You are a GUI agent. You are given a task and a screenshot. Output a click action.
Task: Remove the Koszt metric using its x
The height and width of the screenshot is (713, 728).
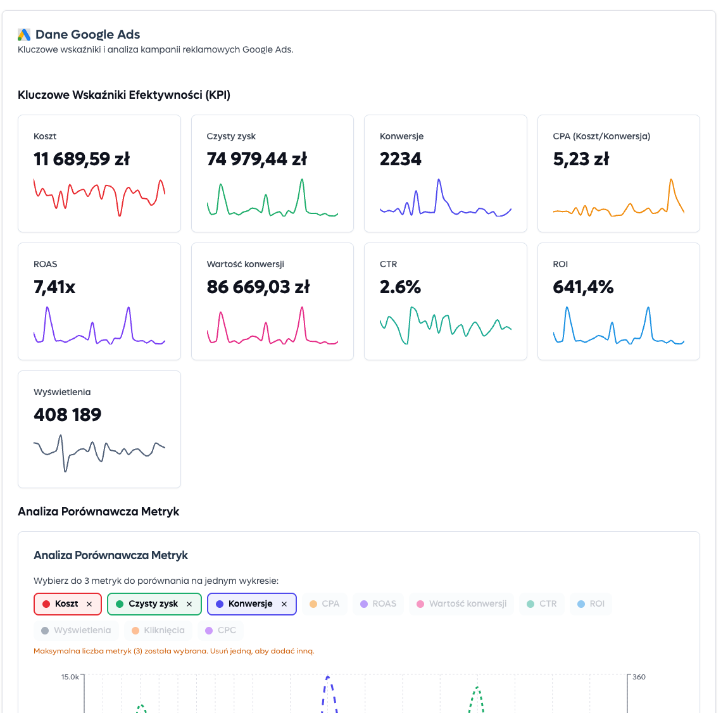pyautogui.click(x=89, y=604)
